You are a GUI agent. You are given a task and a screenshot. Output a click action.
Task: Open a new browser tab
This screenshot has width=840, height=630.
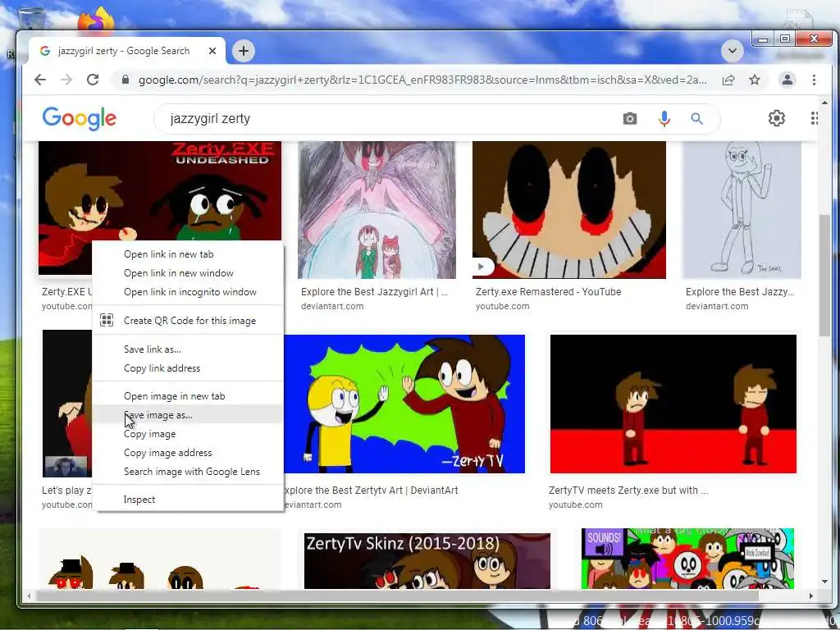(244, 51)
